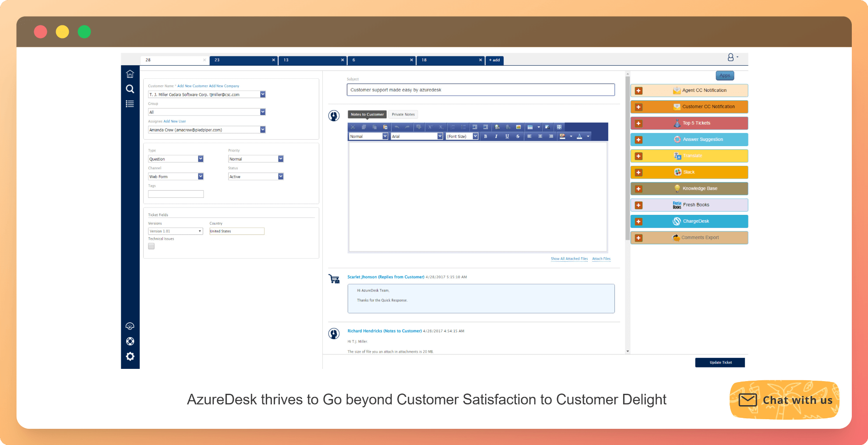
Task: Click the Attach Files link
Action: tap(601, 259)
